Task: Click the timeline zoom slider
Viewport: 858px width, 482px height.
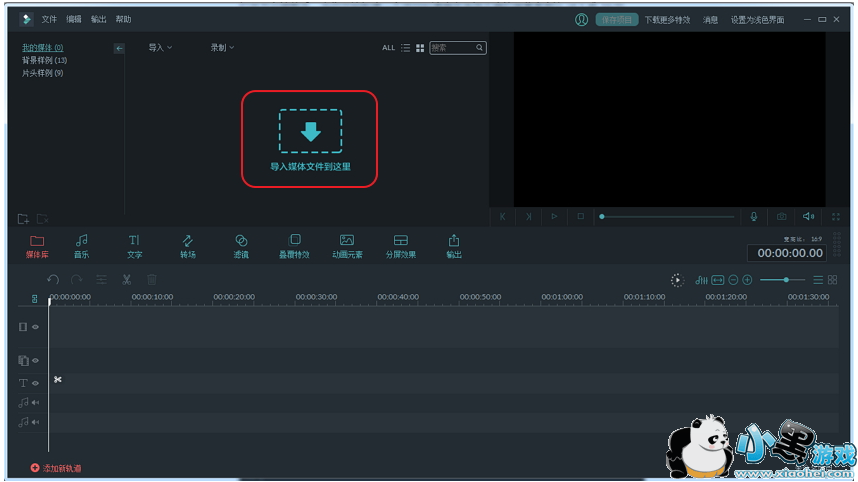Action: pos(787,280)
